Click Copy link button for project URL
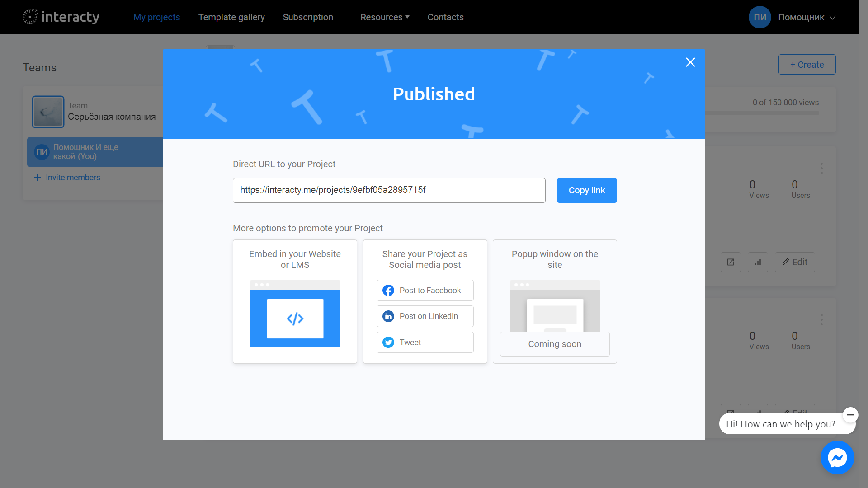 click(x=587, y=190)
